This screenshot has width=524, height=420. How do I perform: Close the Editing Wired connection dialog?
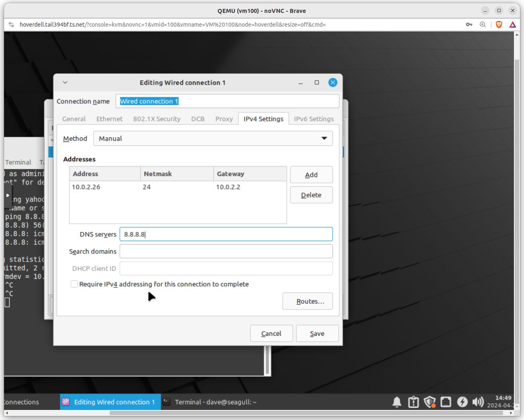(333, 83)
